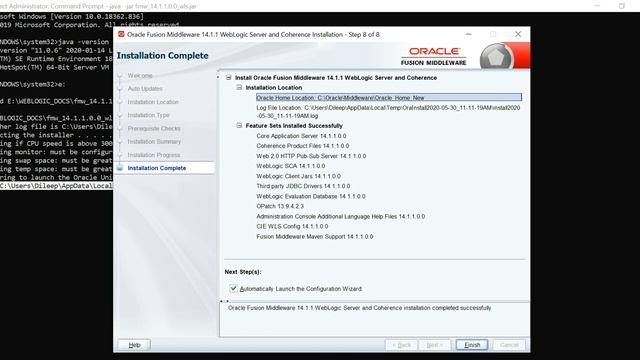Uncheck Automatically Launch the Configuration Wizard

[x=233, y=289]
